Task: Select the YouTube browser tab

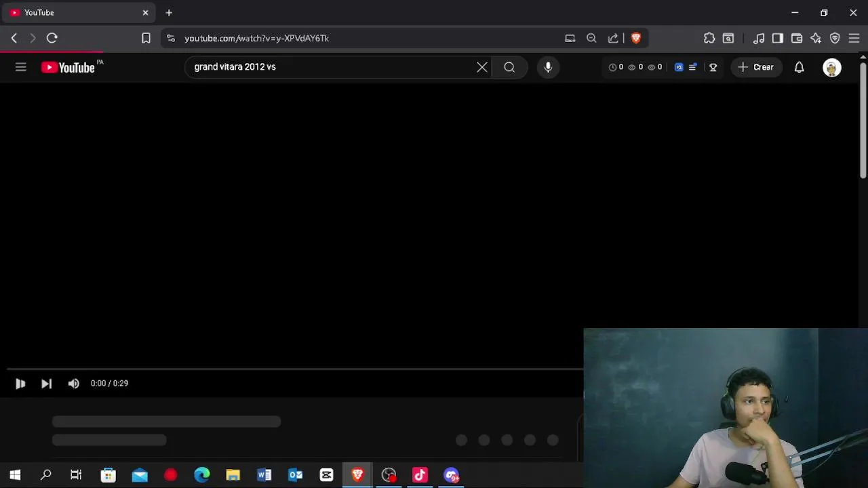Action: coord(78,13)
